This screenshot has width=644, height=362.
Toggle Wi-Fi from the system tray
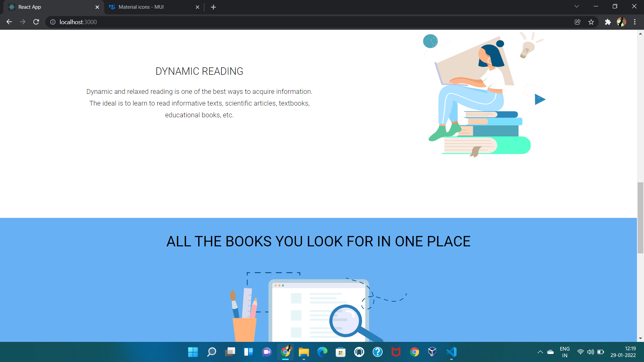pyautogui.click(x=581, y=352)
